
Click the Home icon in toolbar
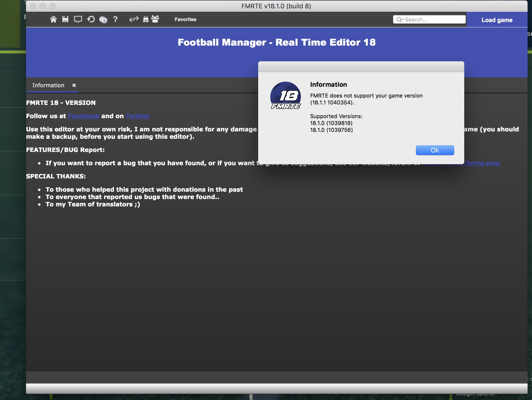click(53, 19)
